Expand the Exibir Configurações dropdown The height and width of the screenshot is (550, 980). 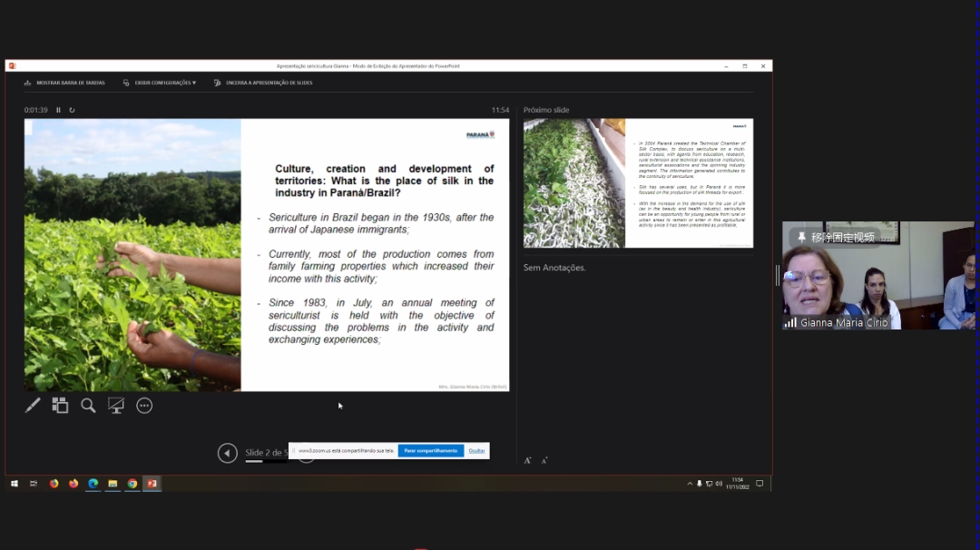160,83
